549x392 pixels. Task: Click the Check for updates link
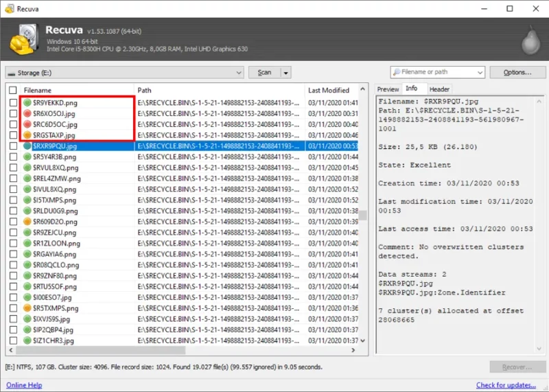tap(506, 385)
